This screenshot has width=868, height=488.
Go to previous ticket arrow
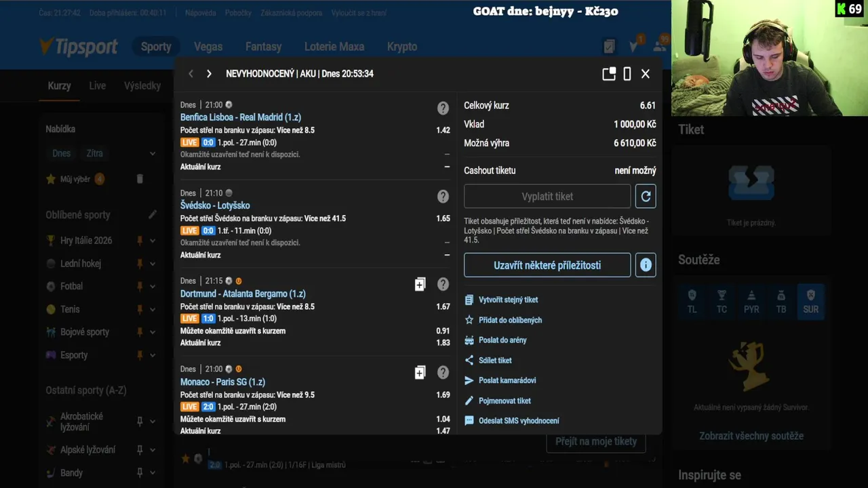point(191,74)
